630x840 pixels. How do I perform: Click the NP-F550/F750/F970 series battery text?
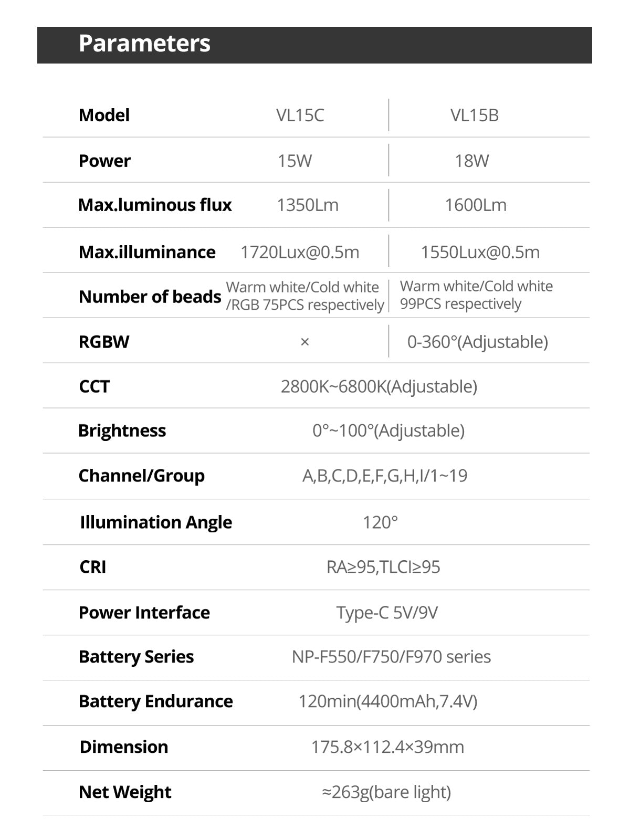(391, 657)
